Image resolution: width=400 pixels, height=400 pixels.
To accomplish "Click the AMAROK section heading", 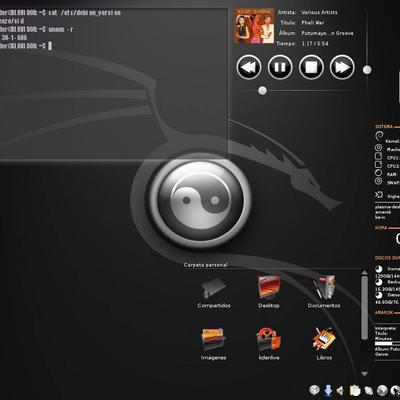I will [384, 313].
